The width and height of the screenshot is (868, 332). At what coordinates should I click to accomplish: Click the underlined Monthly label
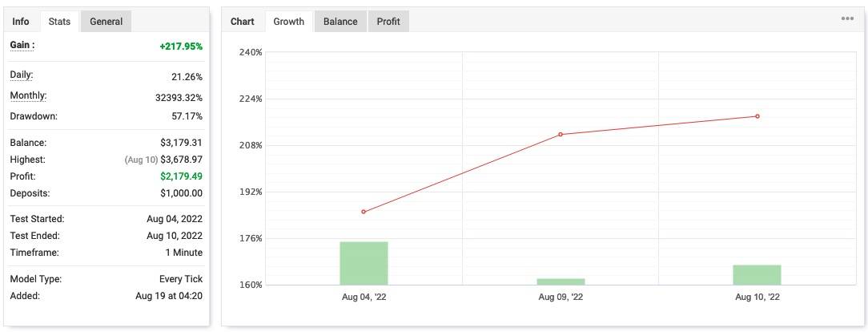tap(28, 96)
